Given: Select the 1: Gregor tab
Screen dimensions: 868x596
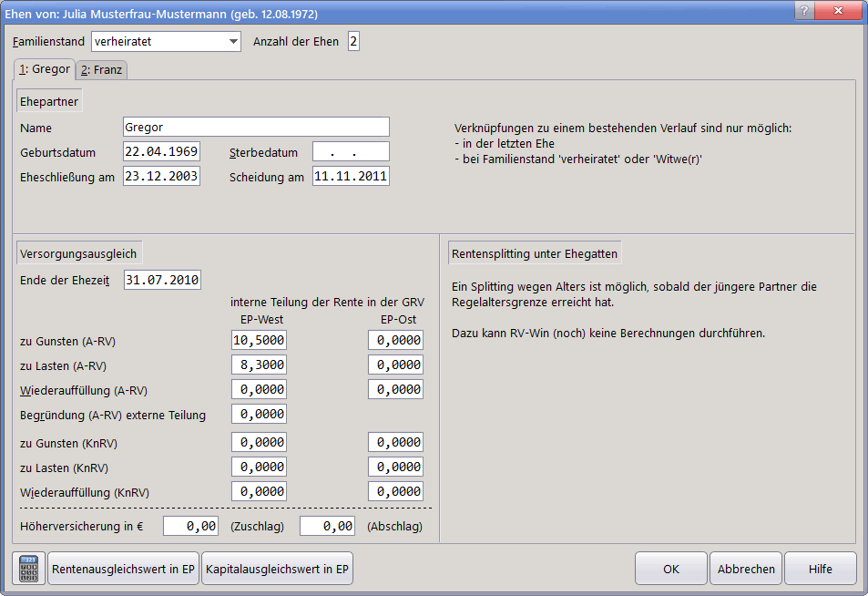Looking at the screenshot, I should [x=44, y=69].
